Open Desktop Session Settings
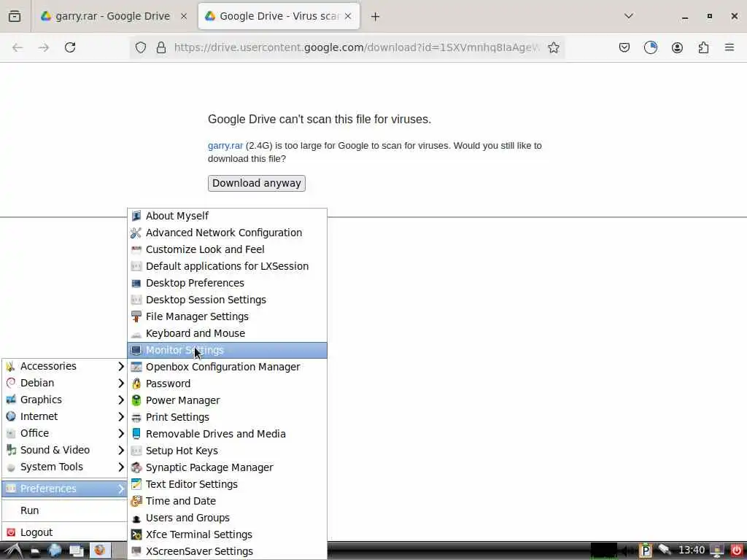This screenshot has height=560, width=747. click(x=227, y=300)
